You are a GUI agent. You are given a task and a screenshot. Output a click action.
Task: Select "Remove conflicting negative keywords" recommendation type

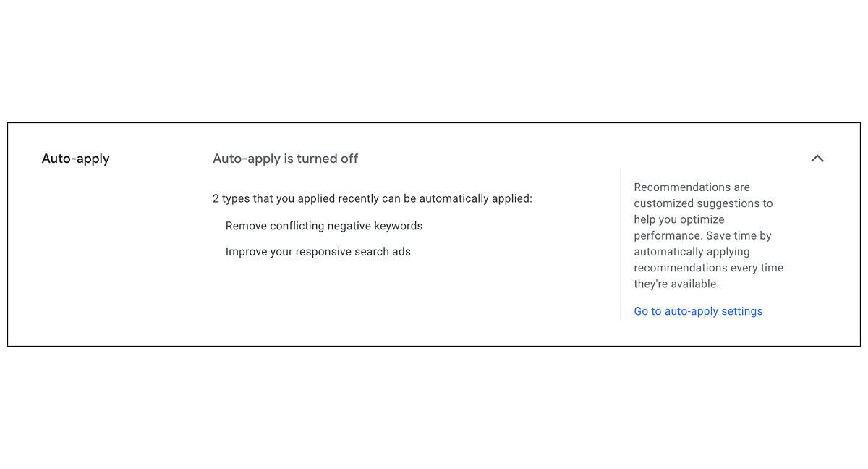[x=324, y=226]
